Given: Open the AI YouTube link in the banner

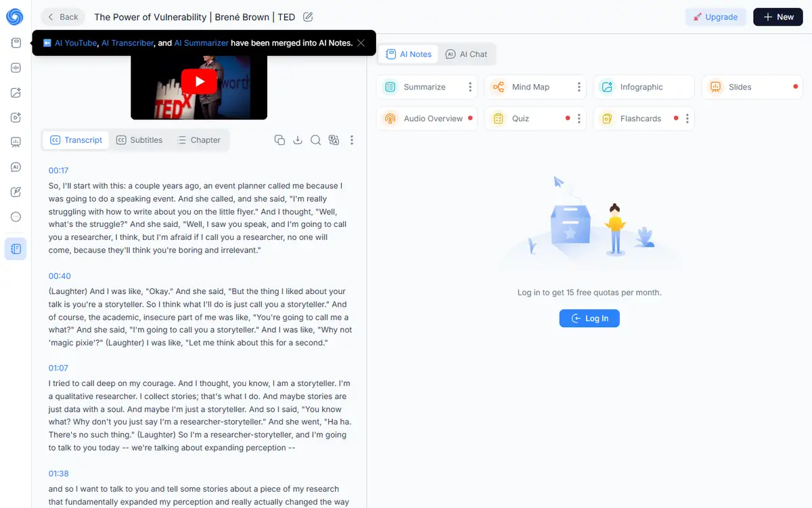Looking at the screenshot, I should (76, 43).
